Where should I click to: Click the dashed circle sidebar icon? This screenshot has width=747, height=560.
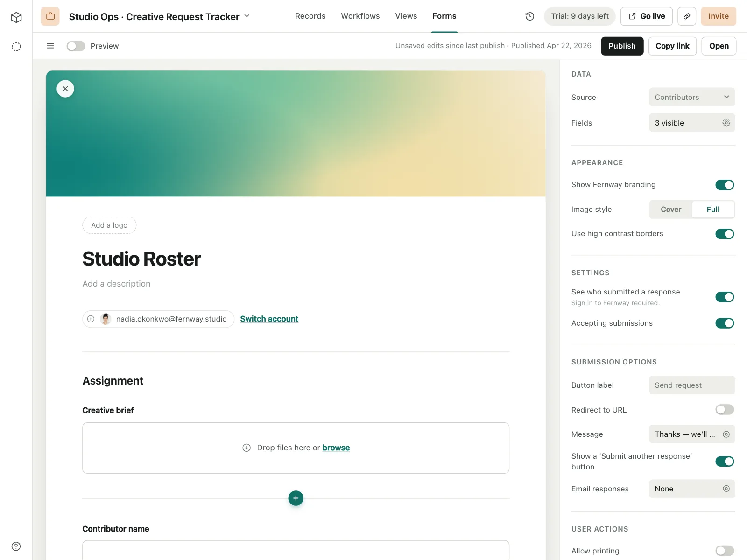[x=16, y=47]
